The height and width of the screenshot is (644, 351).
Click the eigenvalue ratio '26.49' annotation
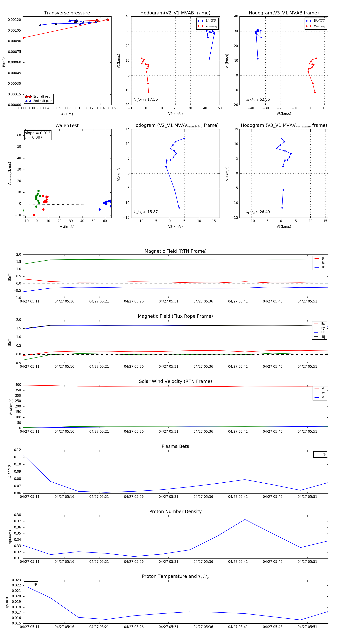click(x=258, y=212)
